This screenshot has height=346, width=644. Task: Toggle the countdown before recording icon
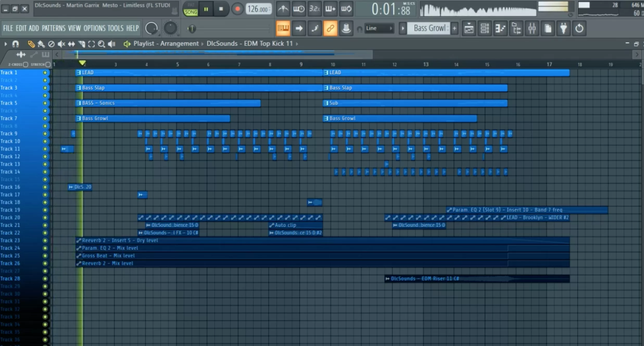[x=314, y=9]
